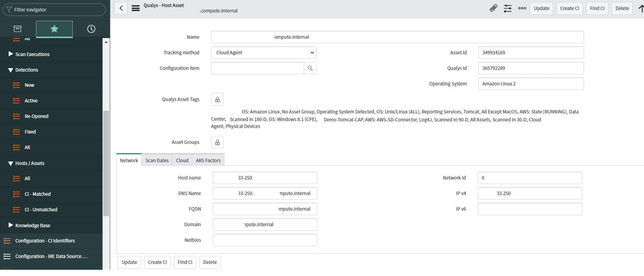644x276 pixels.
Task: Open the form context menu icon
Action: pos(136,8)
